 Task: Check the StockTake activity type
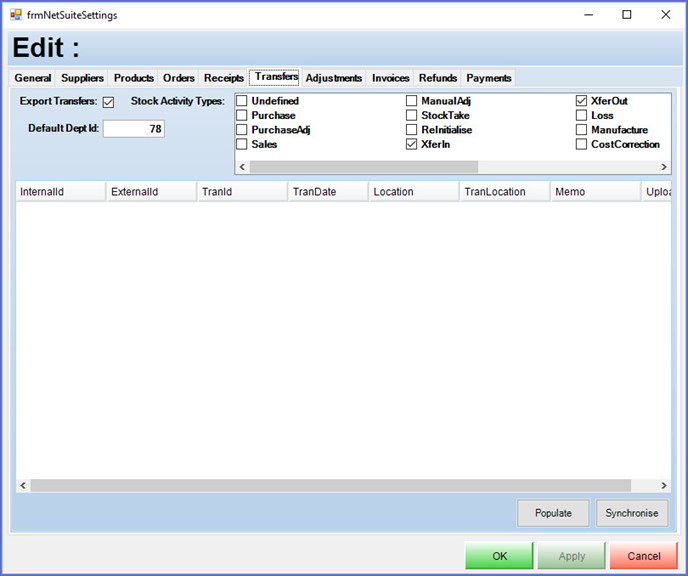click(412, 116)
